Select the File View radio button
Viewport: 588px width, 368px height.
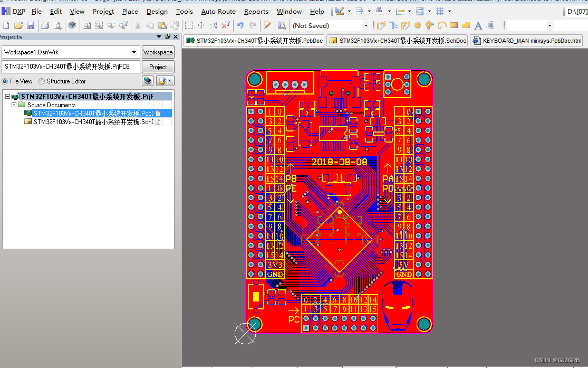coord(6,81)
